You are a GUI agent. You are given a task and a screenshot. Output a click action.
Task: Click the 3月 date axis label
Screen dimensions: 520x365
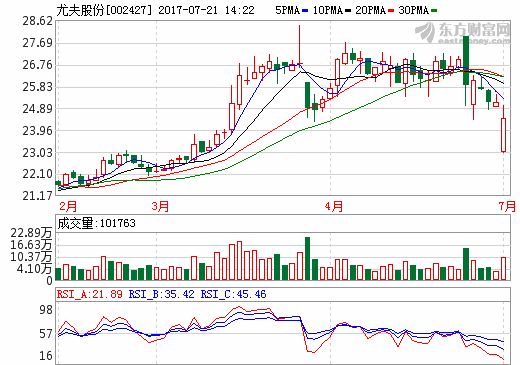pos(160,206)
